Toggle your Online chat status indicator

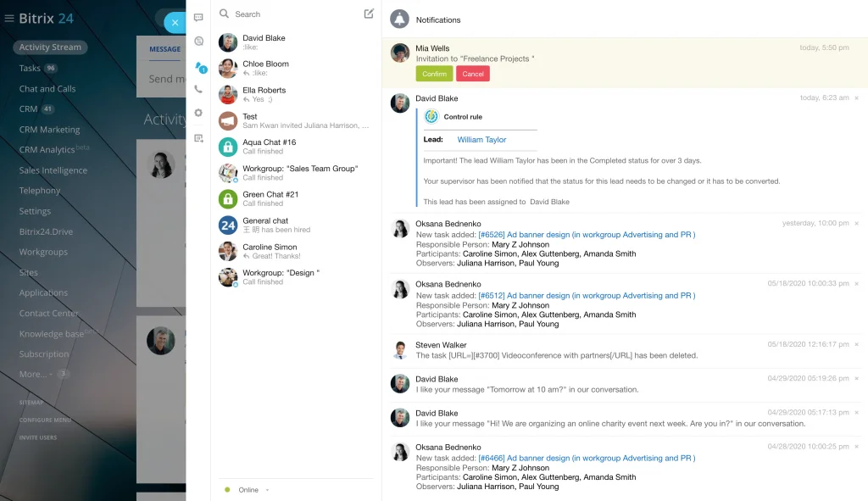pos(227,489)
